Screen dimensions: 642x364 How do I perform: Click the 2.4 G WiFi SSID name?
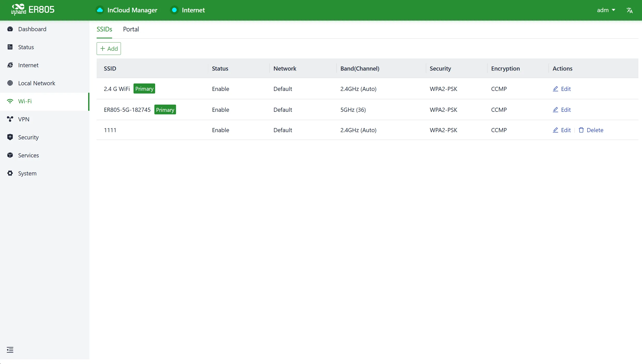(117, 89)
